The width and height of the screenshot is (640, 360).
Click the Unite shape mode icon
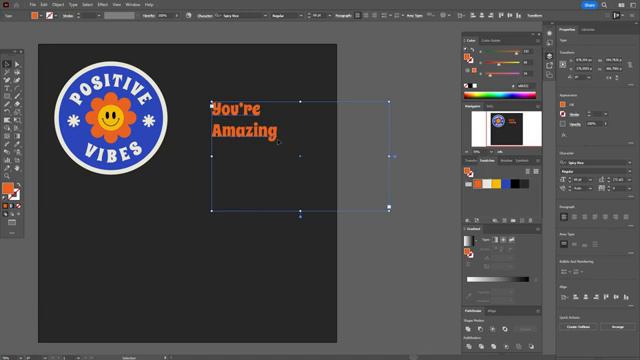coord(468,329)
